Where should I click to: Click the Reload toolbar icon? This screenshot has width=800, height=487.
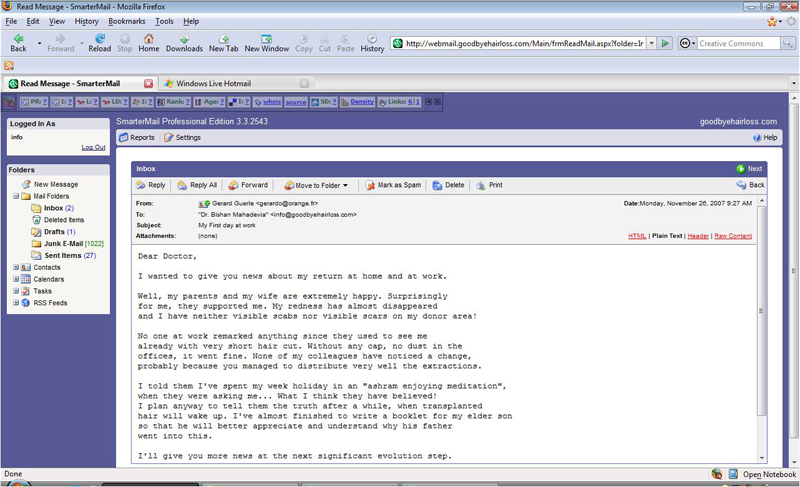pos(99,42)
